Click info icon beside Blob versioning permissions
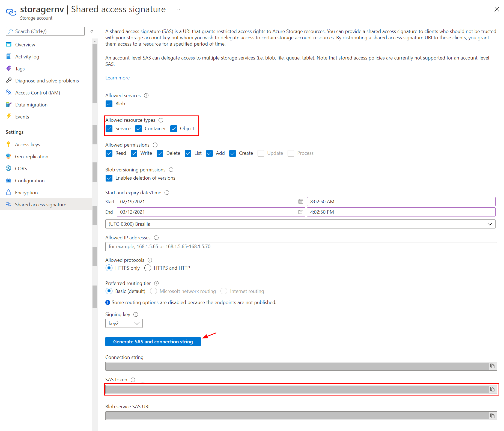The image size is (504, 431). (171, 170)
